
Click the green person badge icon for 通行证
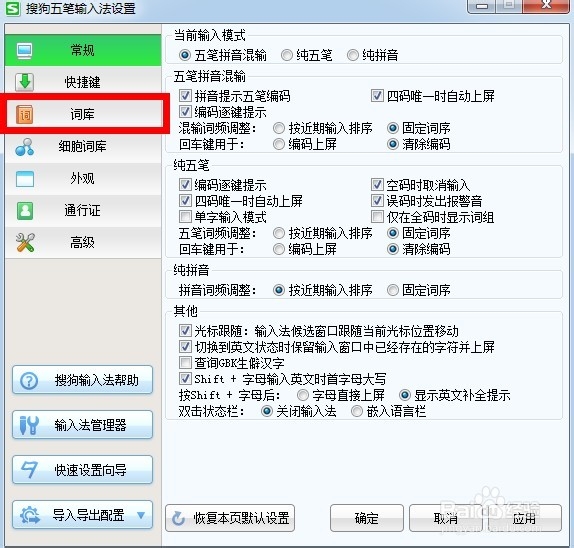tap(25, 210)
